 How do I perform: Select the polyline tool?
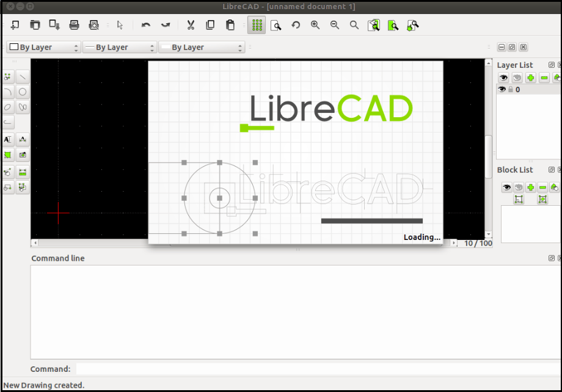click(x=8, y=123)
